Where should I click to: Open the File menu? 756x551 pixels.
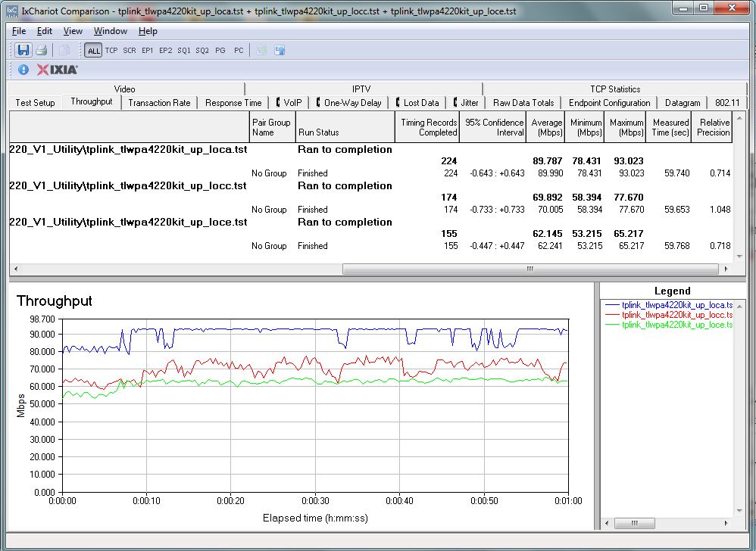19,31
